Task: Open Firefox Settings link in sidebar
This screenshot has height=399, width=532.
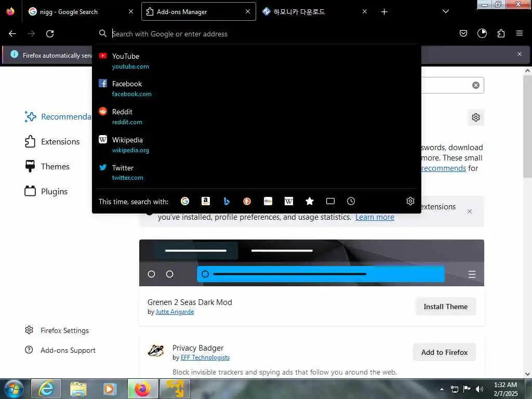Action: (57, 330)
